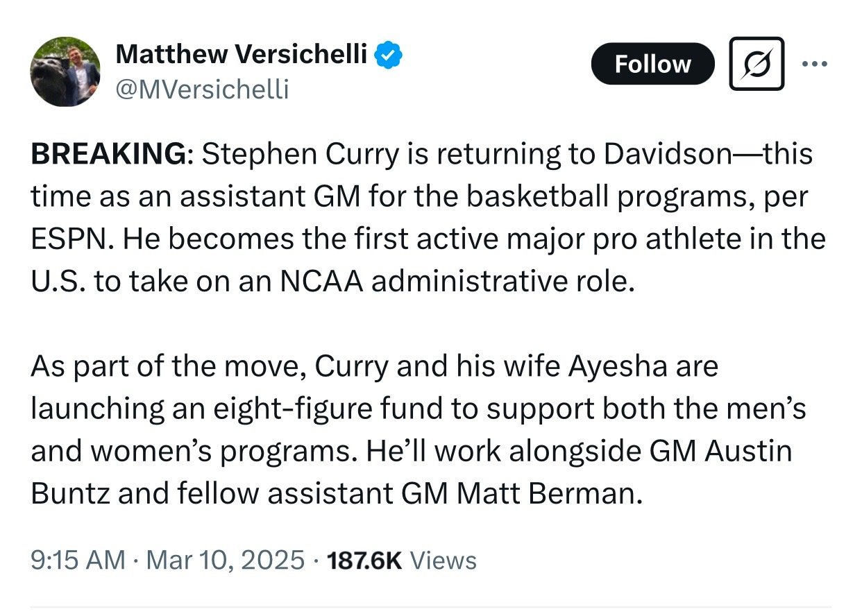Click the blue verified checkmark badge
The height and width of the screenshot is (616, 862).
(x=390, y=53)
